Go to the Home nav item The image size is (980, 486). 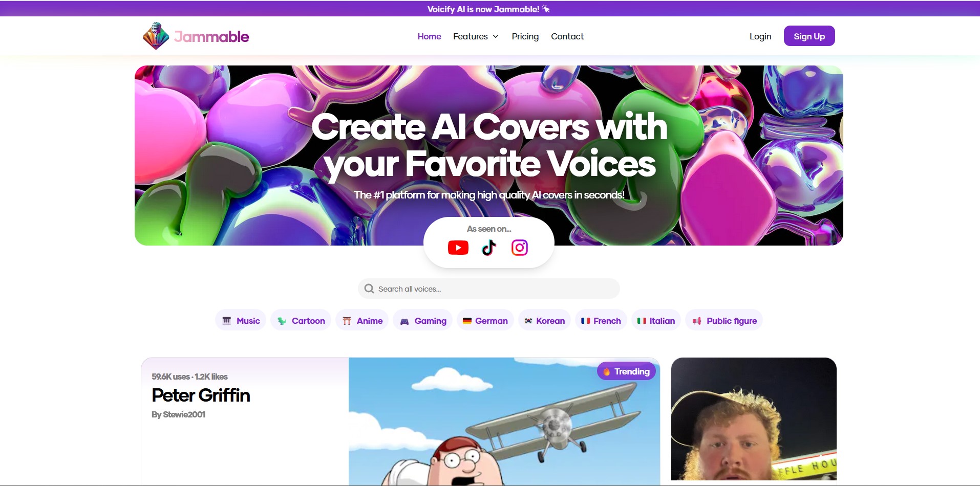[429, 36]
